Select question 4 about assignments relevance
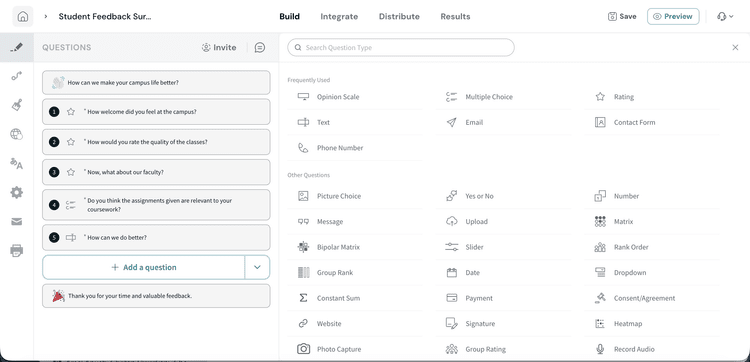This screenshot has width=750, height=362. [x=156, y=205]
